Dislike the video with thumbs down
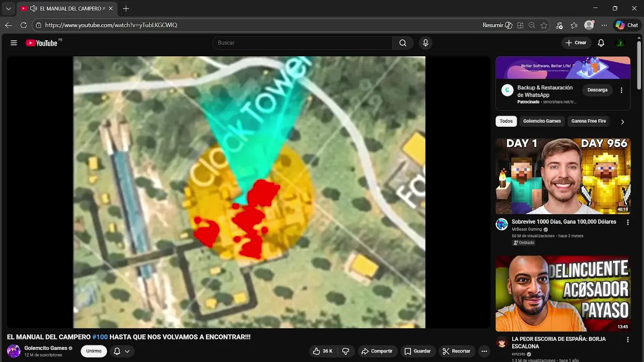The height and width of the screenshot is (362, 644). (x=346, y=351)
